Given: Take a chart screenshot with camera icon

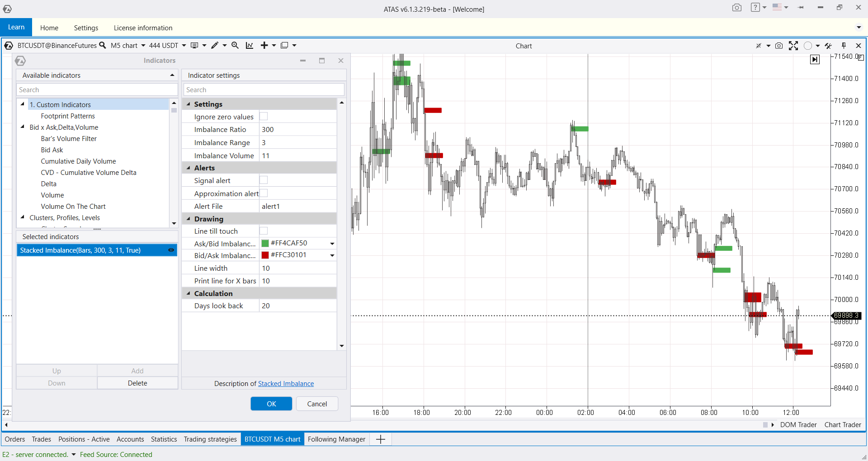Looking at the screenshot, I should 779,46.
